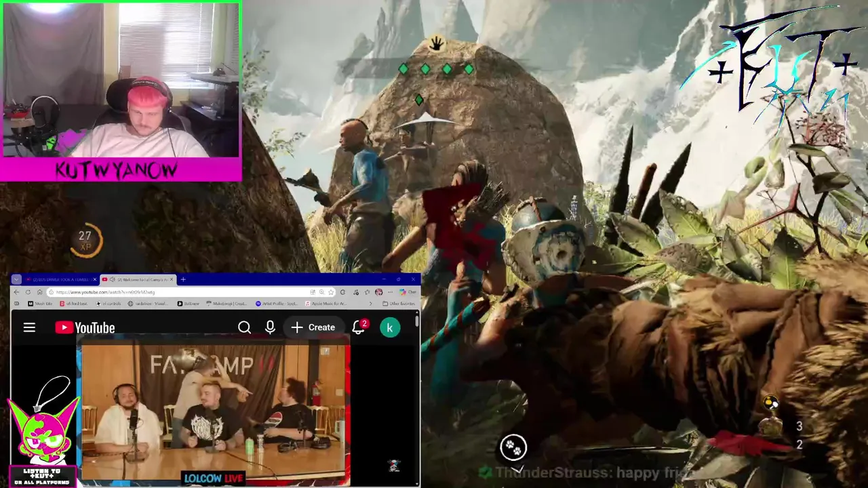Screen dimensions: 868x488
Task: Open browser profile picture icon
Action: (x=378, y=292)
